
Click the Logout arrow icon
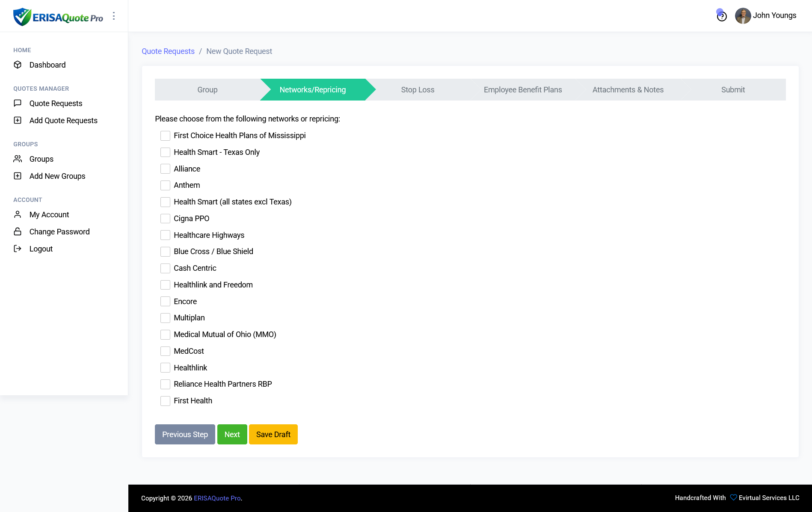[18, 249]
